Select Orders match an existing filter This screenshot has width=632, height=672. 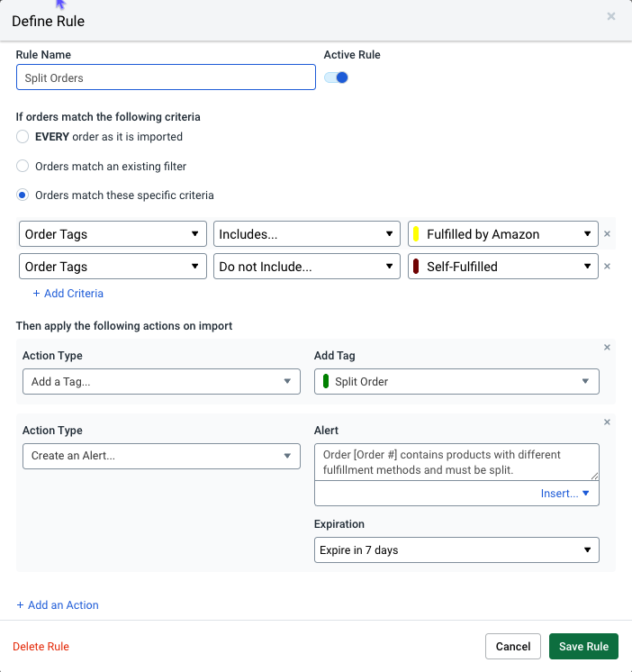(23, 166)
